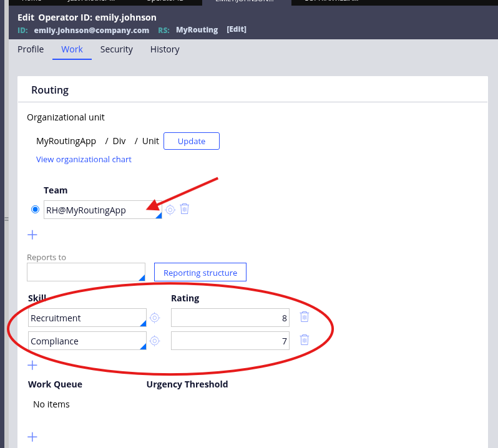Delete the Recruitment skill row

304,317
